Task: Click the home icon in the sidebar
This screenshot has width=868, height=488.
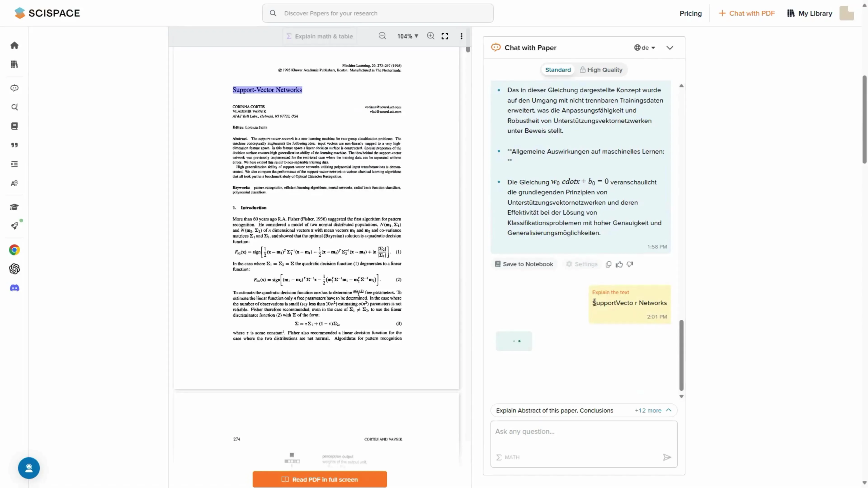Action: (x=14, y=45)
